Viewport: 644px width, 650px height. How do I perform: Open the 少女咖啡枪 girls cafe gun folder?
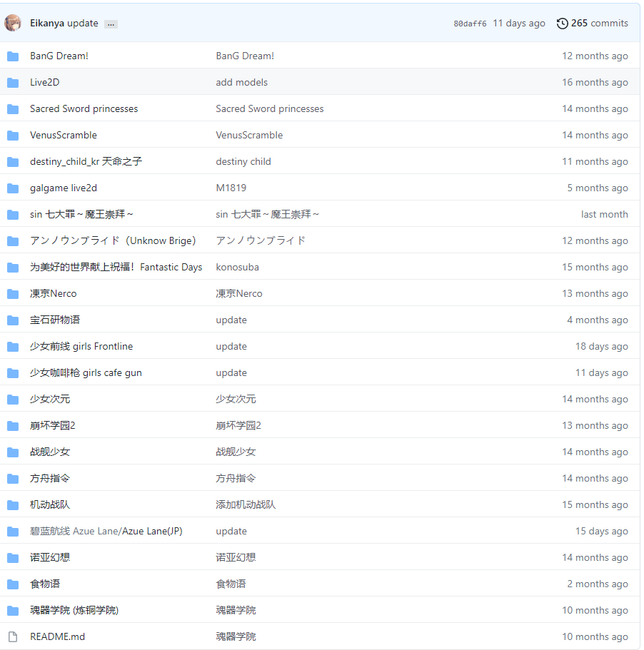coord(86,373)
